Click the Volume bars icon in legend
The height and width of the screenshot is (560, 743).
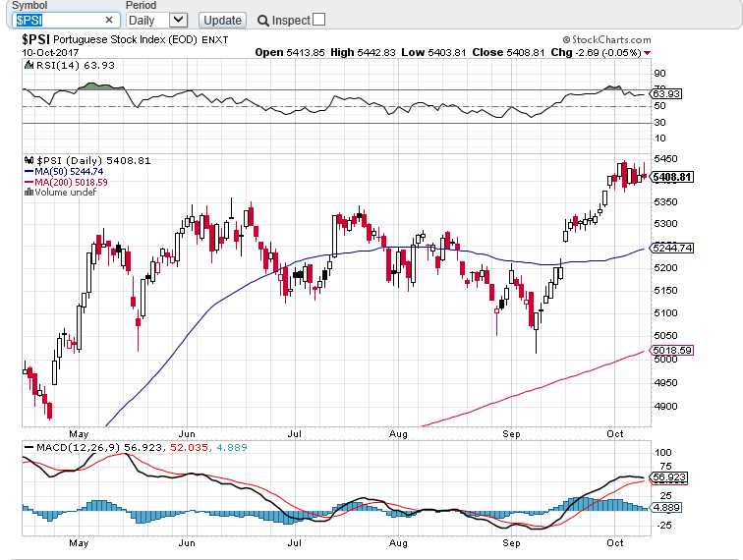tap(29, 192)
